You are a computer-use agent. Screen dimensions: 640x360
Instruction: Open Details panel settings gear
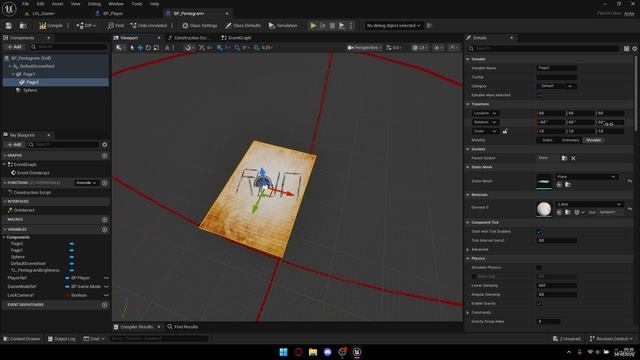point(635,49)
